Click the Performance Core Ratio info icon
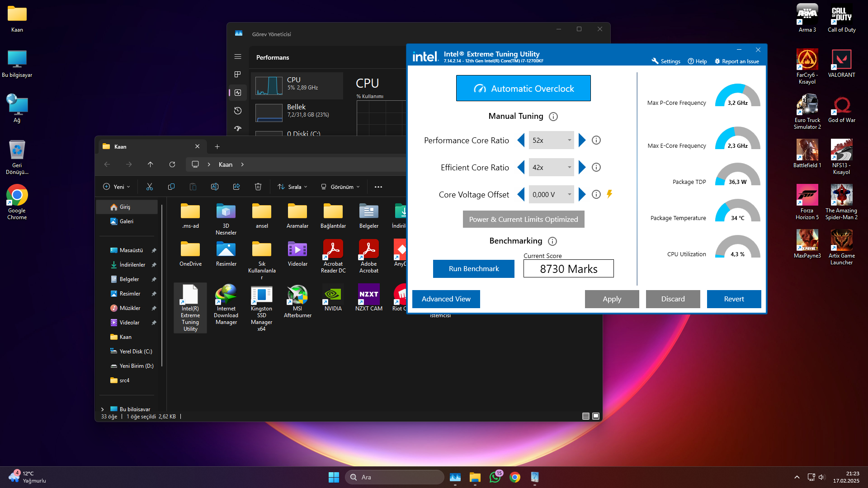Image resolution: width=868 pixels, height=488 pixels. 596,140
